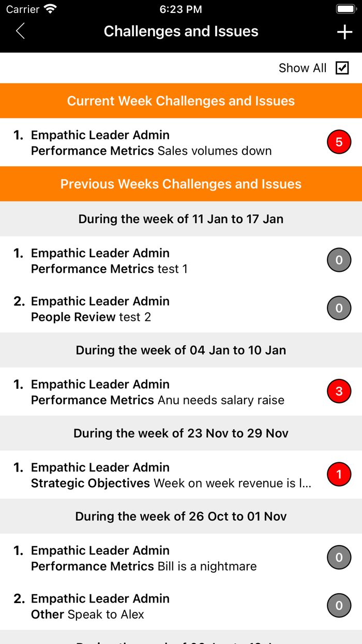362x644 pixels.
Task: Tap red badge 5 on Sales volumes down
Action: (x=339, y=142)
